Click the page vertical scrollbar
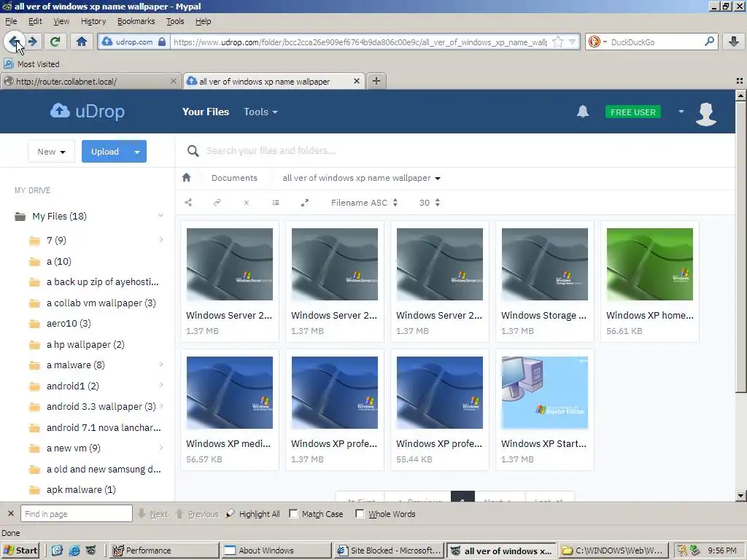 click(740, 246)
